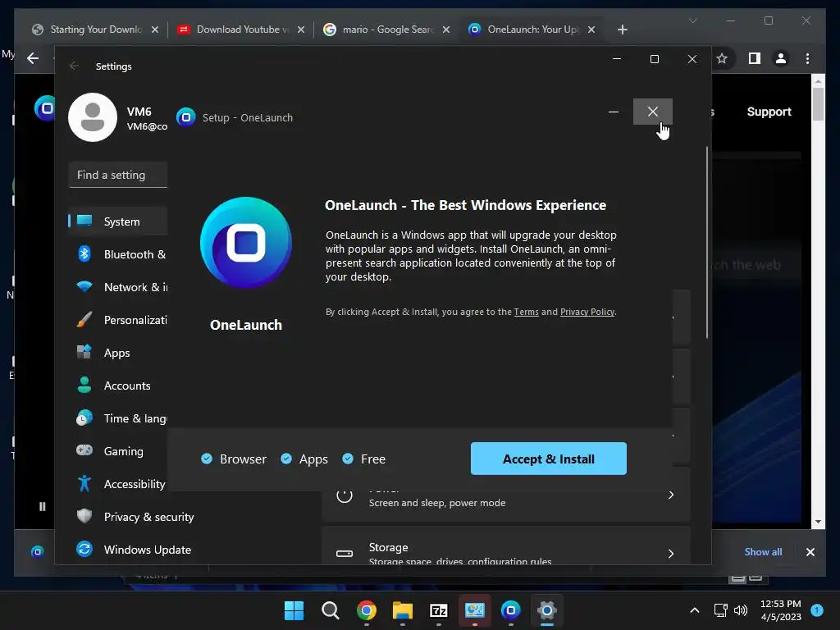Show hidden system tray icons
The image size is (840, 630).
pyautogui.click(x=694, y=610)
